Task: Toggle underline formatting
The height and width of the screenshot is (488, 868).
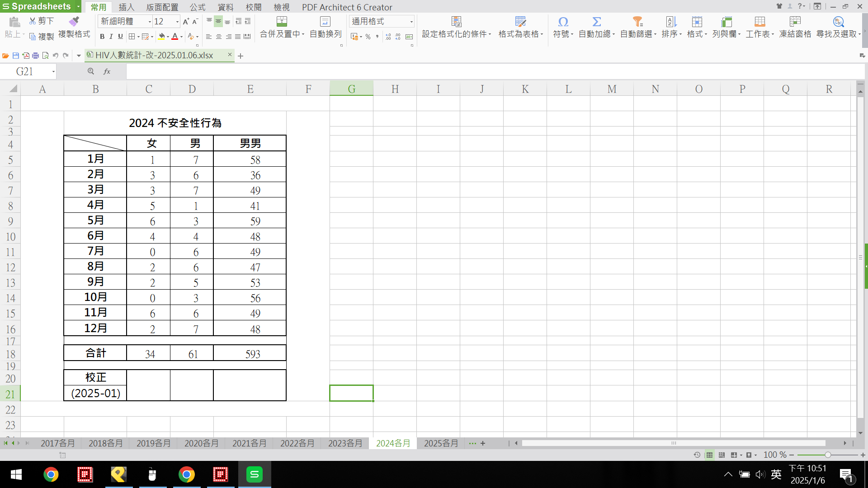Action: pyautogui.click(x=120, y=37)
